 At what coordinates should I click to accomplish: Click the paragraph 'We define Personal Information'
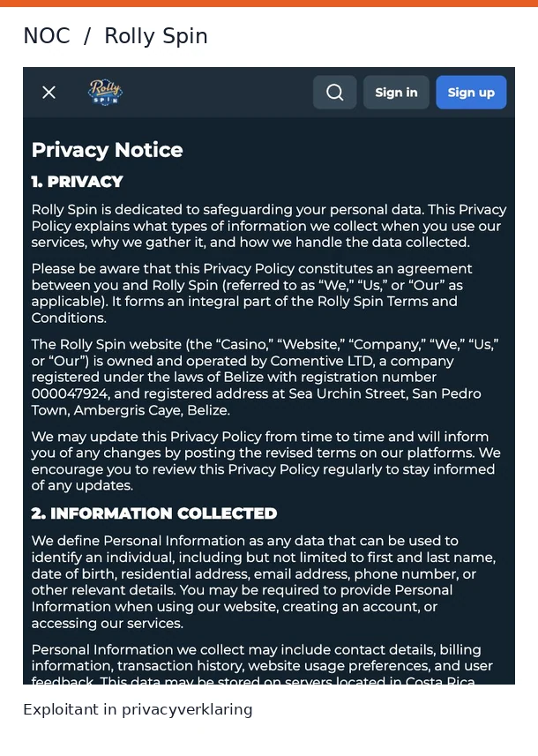tap(264, 582)
